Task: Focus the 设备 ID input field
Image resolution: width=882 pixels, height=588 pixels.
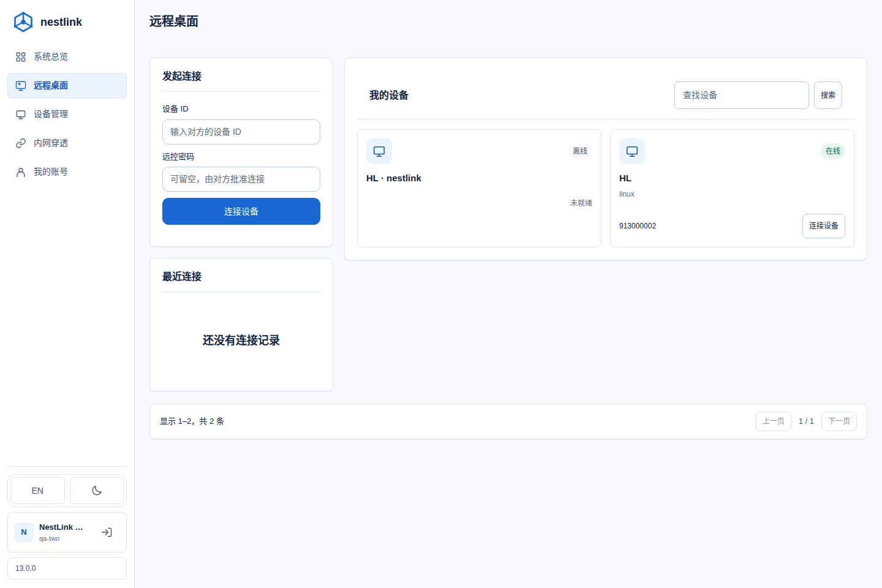Action: [x=241, y=132]
